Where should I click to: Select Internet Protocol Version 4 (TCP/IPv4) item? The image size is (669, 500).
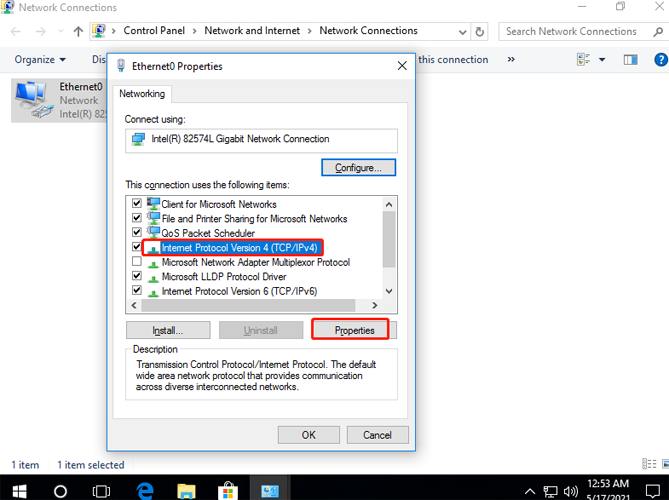(x=239, y=247)
